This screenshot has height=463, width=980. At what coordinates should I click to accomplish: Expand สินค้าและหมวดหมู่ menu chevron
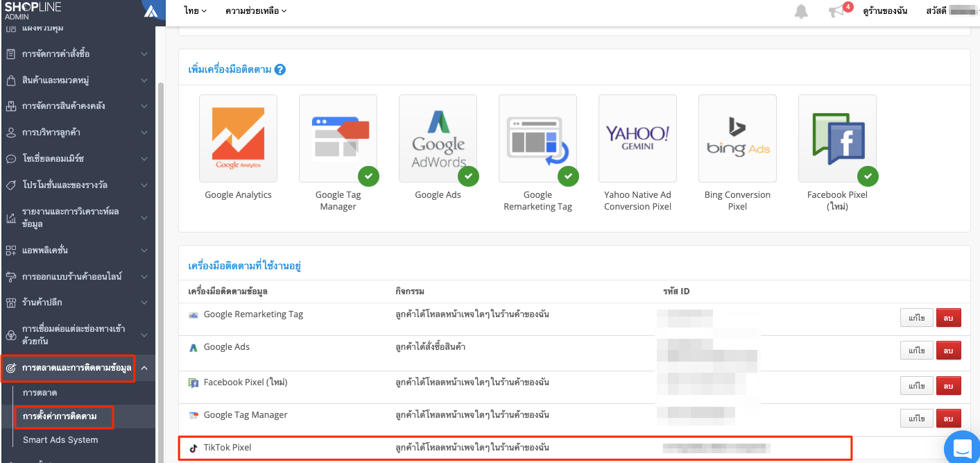[x=144, y=80]
